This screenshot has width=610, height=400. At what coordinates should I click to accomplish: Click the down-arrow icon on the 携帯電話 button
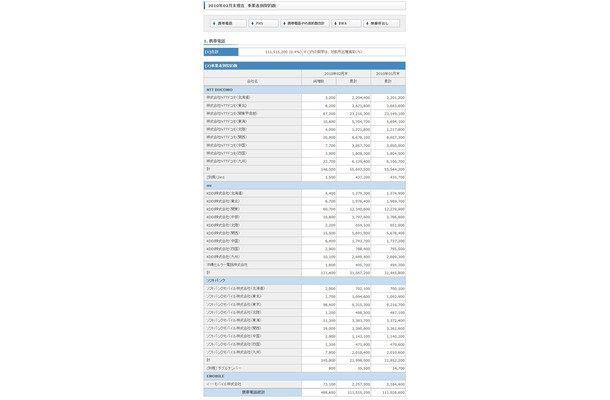click(x=214, y=23)
